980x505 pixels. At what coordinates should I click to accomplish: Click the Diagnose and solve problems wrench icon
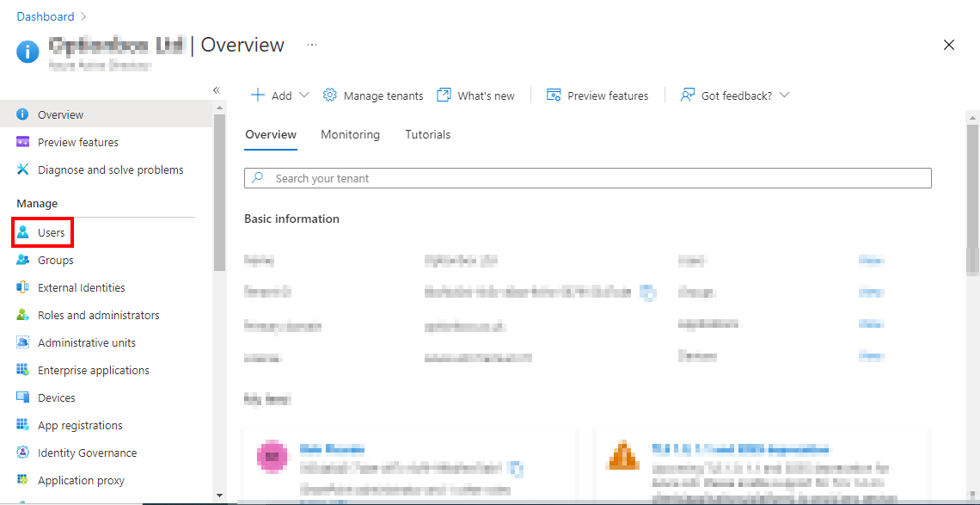click(22, 169)
